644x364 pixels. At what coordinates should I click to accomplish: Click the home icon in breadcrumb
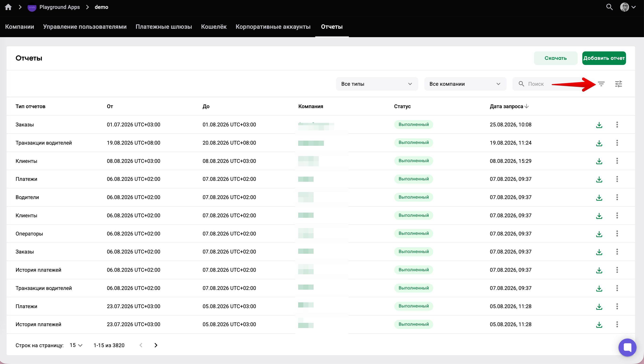pyautogui.click(x=8, y=7)
